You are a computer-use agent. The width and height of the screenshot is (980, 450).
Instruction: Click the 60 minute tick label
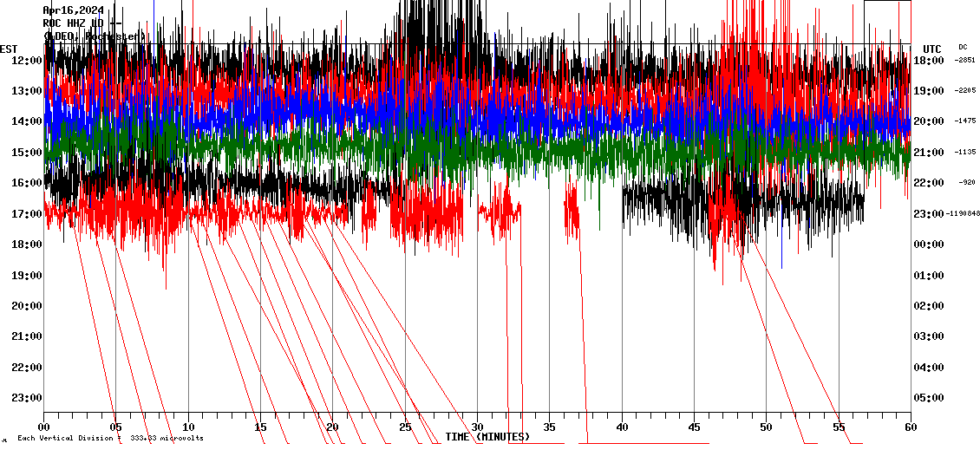[x=910, y=427]
